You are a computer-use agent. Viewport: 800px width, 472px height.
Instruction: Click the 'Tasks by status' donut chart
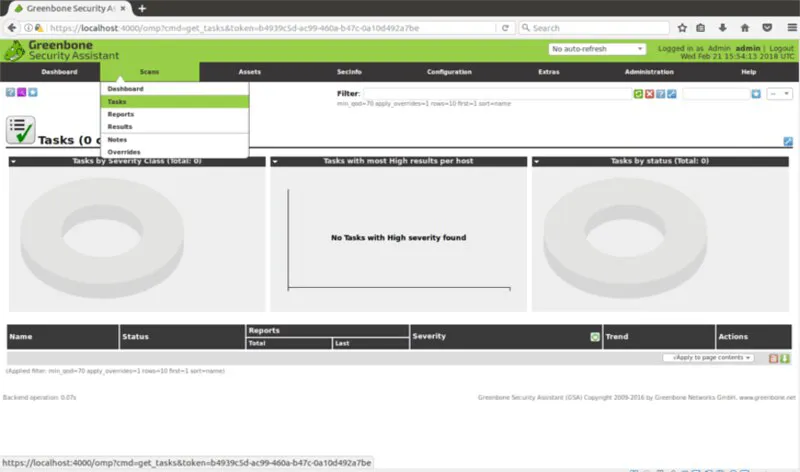point(625,238)
